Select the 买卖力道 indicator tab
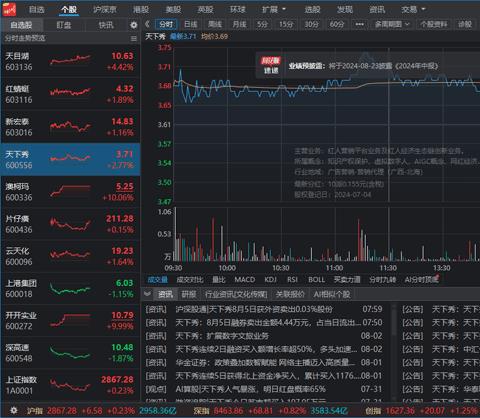 pos(347,280)
